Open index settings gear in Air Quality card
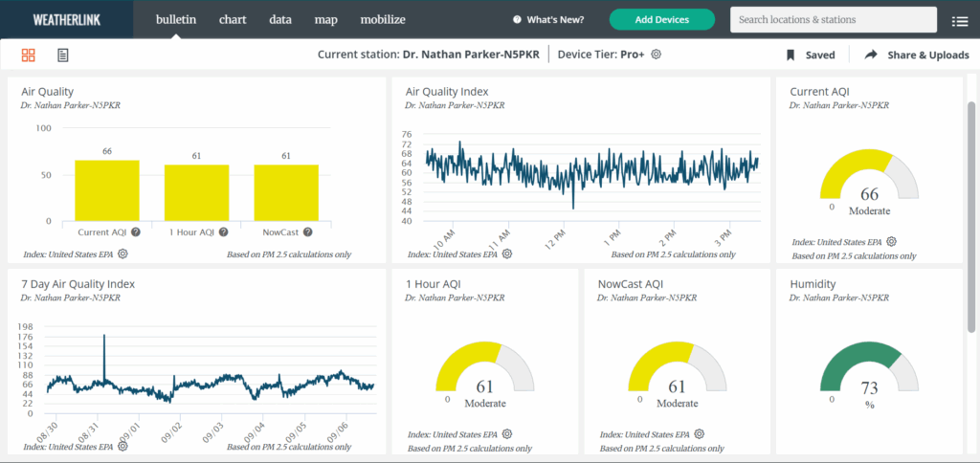 click(122, 254)
